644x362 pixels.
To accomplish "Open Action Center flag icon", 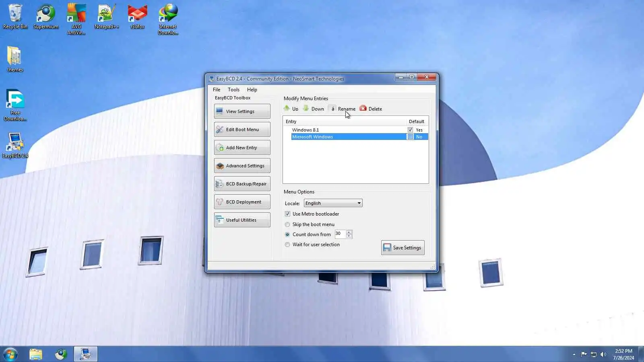I will tap(584, 354).
